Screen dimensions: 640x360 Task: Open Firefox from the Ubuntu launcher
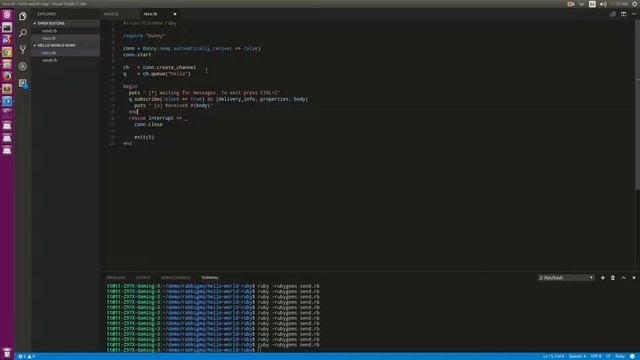point(7,76)
